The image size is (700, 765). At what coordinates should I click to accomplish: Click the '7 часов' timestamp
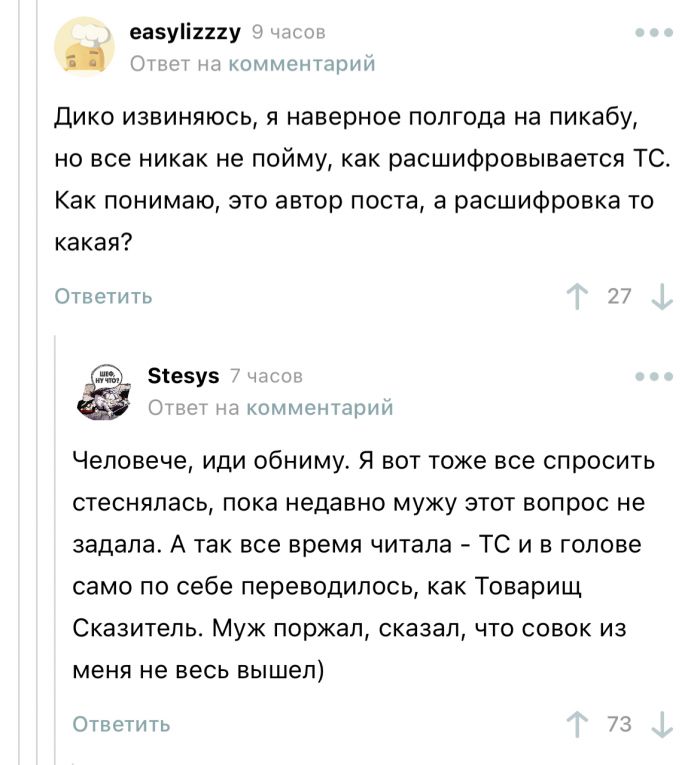pyautogui.click(x=266, y=376)
